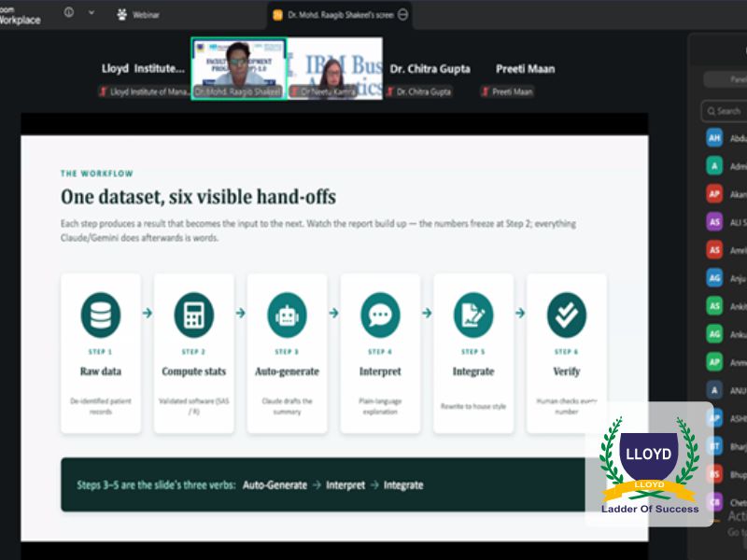
Task: Click the 'Interpret' step card title
Action: (x=380, y=371)
